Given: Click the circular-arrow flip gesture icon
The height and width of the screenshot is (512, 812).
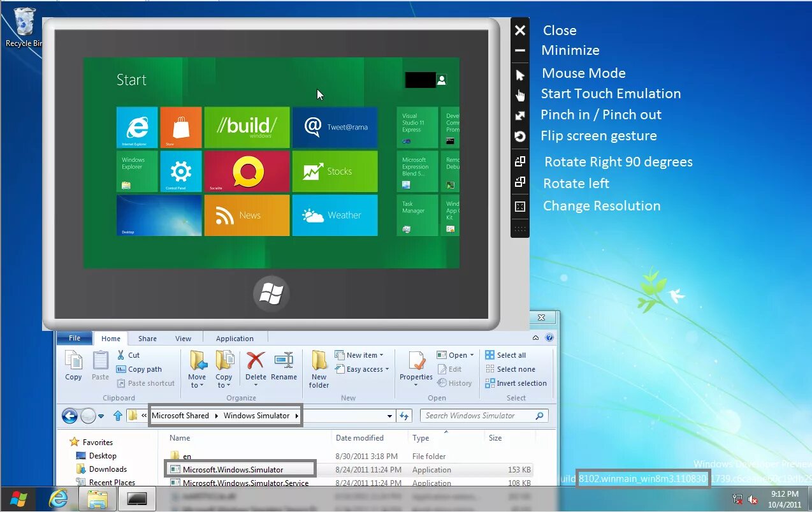Looking at the screenshot, I should [x=520, y=136].
